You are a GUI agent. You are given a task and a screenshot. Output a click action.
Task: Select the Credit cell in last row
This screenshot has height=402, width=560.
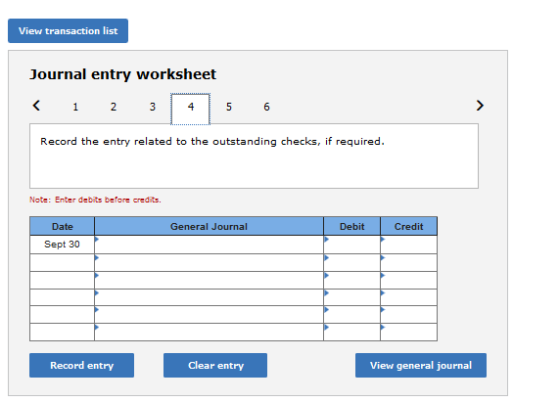coord(409,332)
